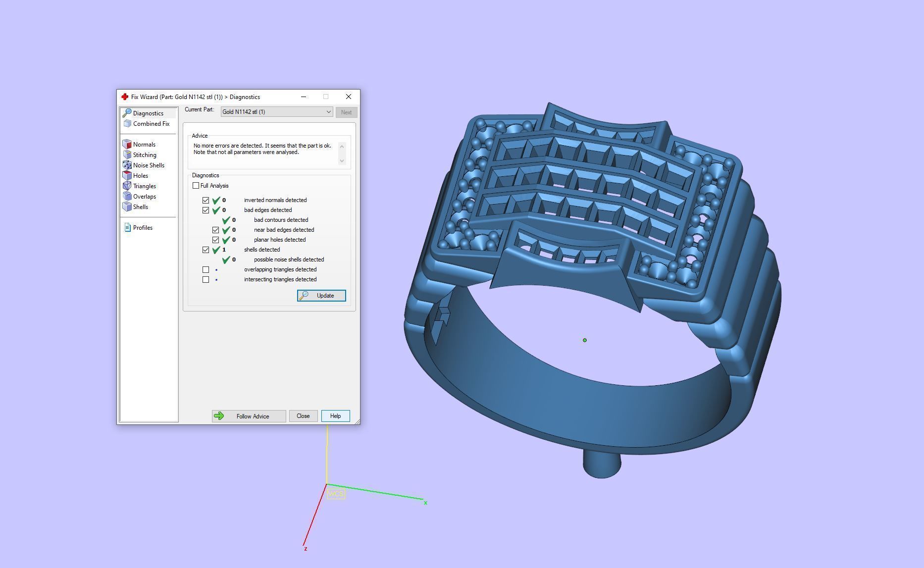This screenshot has width=924, height=568.
Task: Minimize the Fix Wizard dialog
Action: coord(304,97)
